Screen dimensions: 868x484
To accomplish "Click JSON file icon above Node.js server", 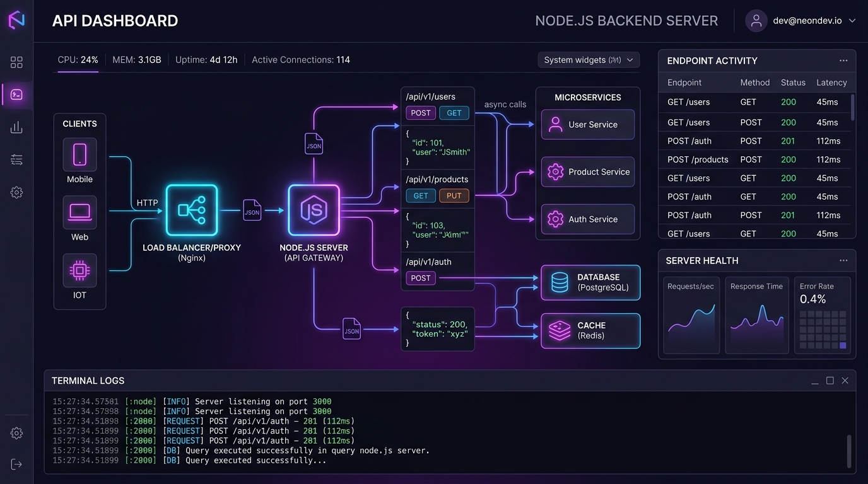I will click(x=314, y=144).
